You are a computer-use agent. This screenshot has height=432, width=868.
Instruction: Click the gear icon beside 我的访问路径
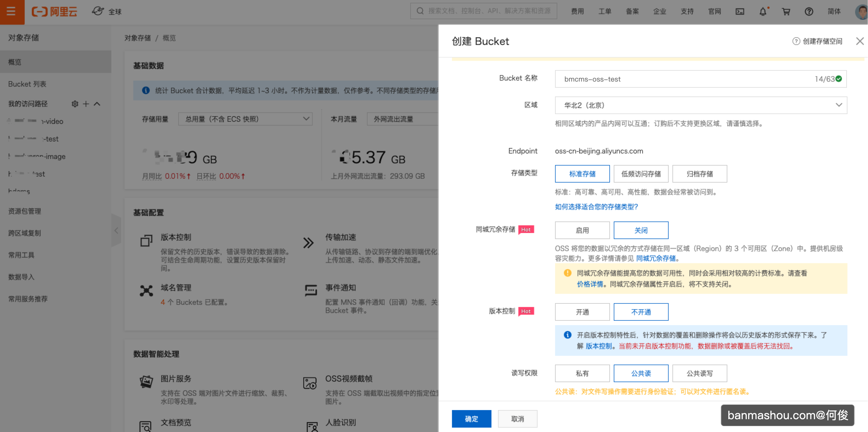point(75,104)
